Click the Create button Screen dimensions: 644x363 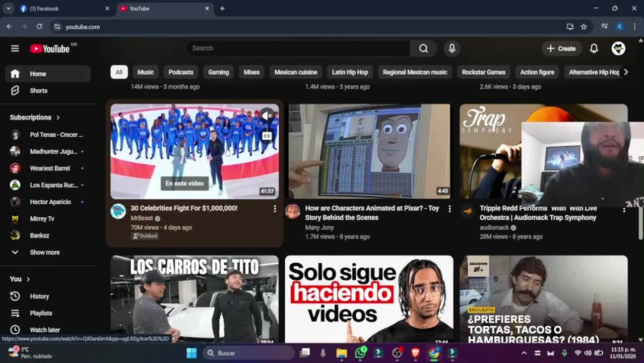coord(561,48)
